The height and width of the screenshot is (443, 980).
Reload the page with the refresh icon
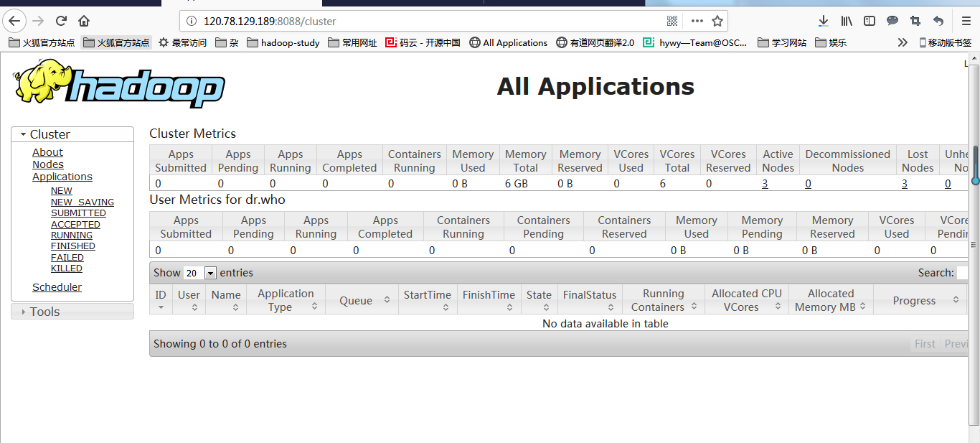pos(62,21)
